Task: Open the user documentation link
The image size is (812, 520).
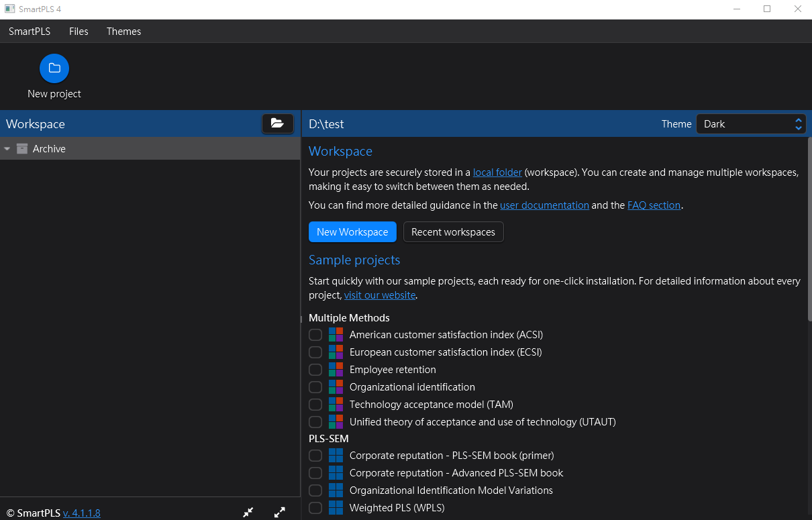Action: (x=544, y=205)
